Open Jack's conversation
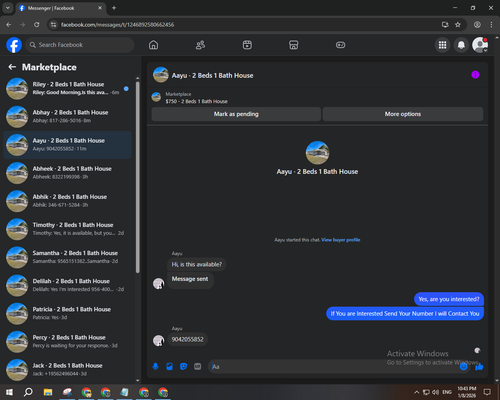This screenshot has width=500, height=400. pos(68,370)
